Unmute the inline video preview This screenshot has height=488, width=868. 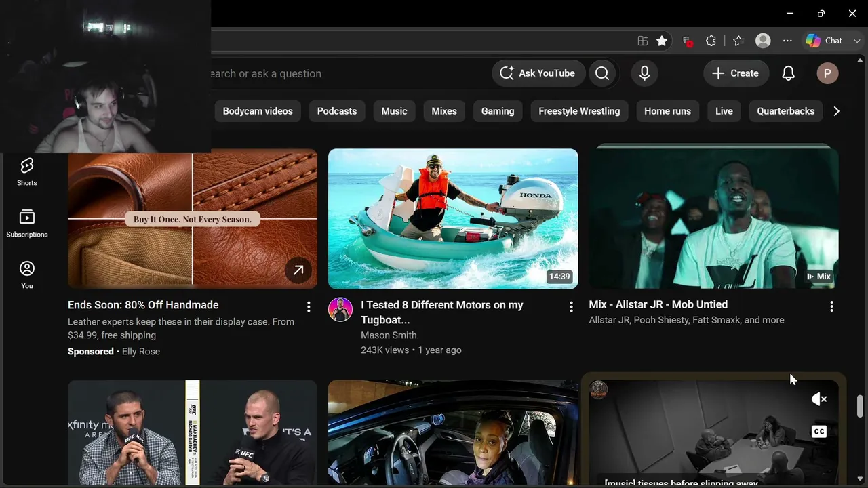click(819, 399)
